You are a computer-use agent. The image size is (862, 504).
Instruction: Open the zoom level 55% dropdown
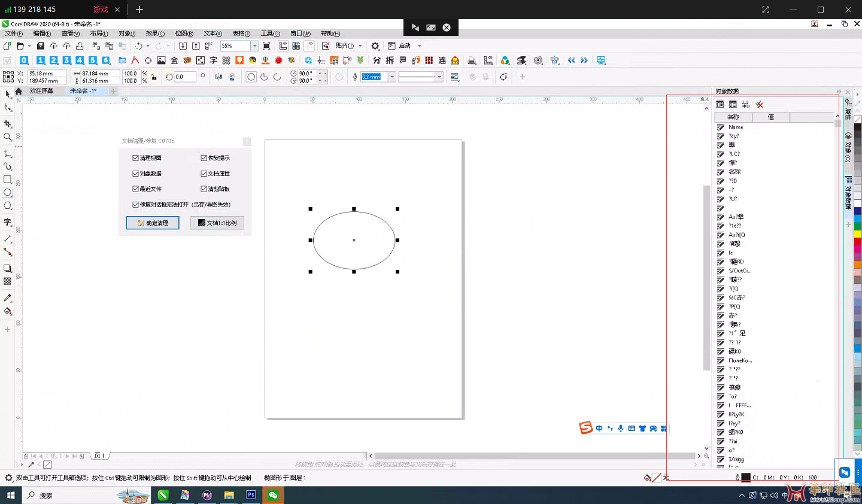coord(254,45)
